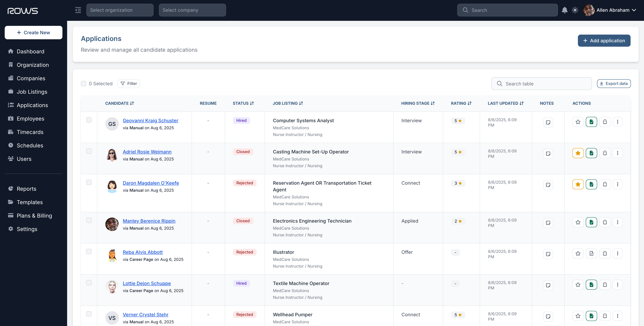Select the header checkbox to select all rows
This screenshot has height=326, width=644.
pyautogui.click(x=84, y=83)
